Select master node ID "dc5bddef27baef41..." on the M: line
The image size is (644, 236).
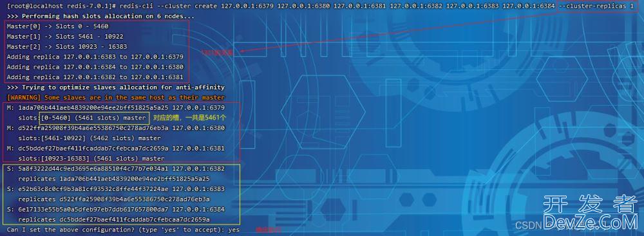click(x=93, y=148)
